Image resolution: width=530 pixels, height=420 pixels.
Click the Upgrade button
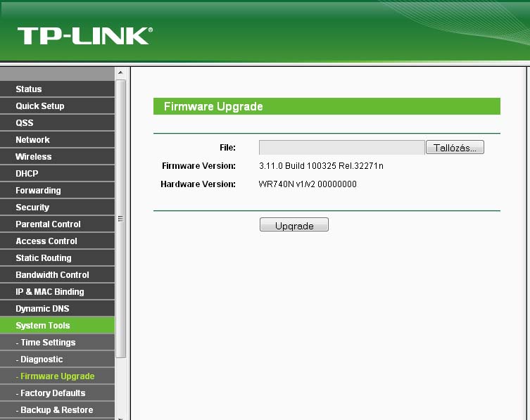coord(294,224)
